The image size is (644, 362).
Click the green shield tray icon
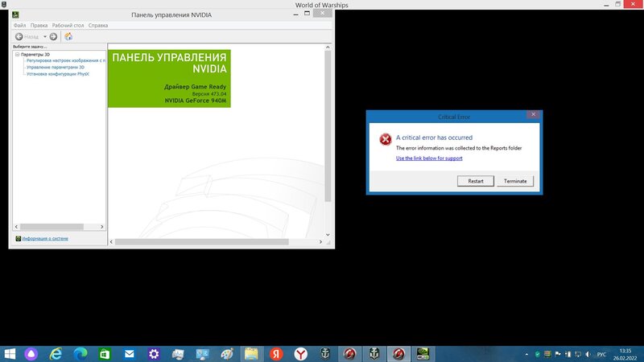[537, 354]
